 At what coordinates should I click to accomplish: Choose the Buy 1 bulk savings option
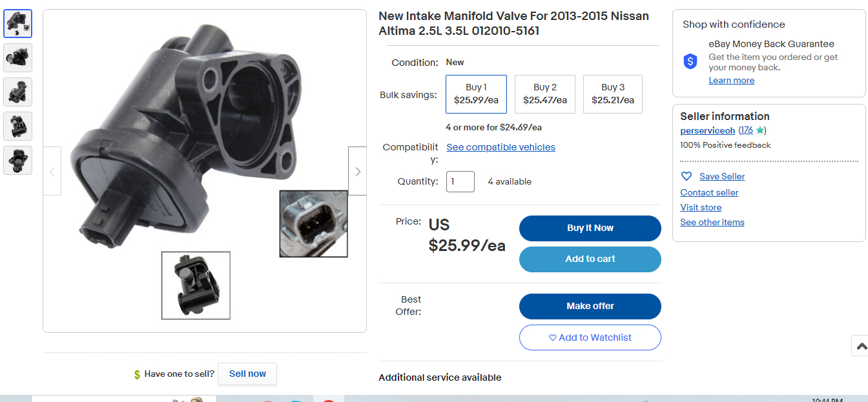point(476,94)
